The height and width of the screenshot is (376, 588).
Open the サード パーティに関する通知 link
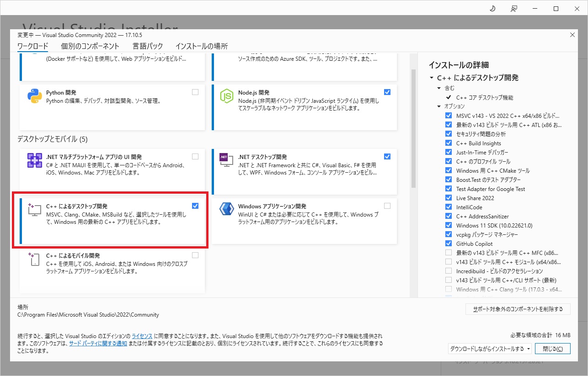point(98,343)
